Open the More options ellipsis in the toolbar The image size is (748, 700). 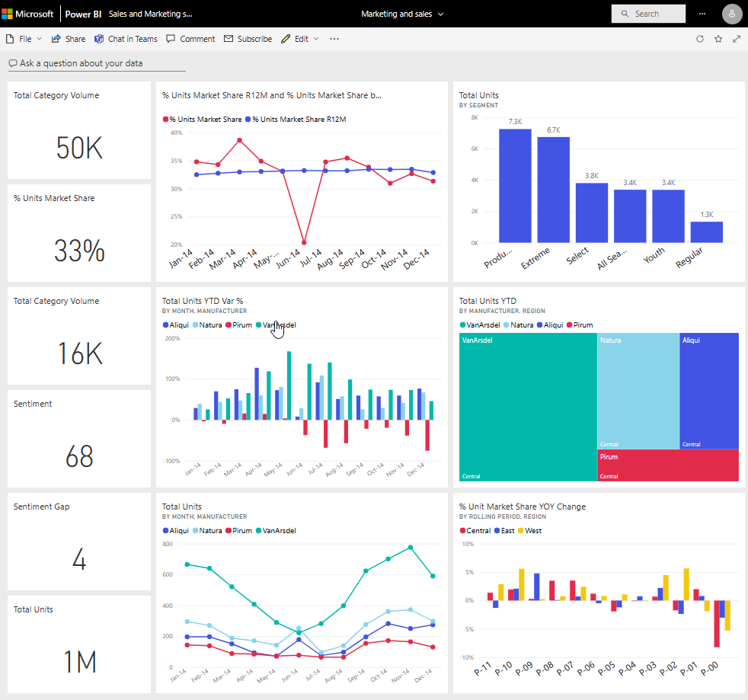pyautogui.click(x=334, y=39)
